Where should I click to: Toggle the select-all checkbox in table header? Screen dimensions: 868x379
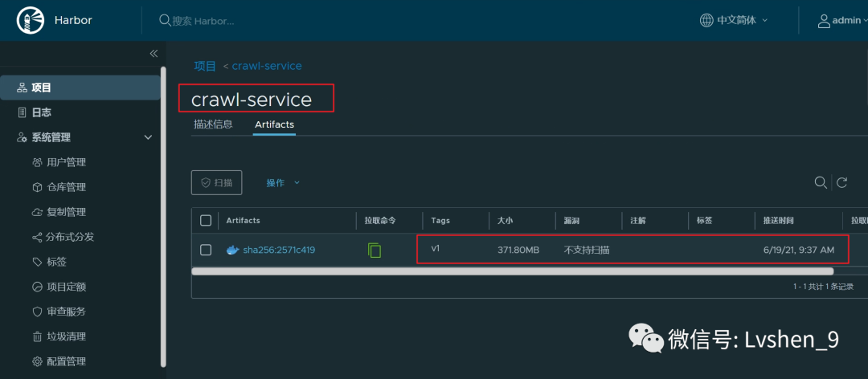(x=206, y=220)
